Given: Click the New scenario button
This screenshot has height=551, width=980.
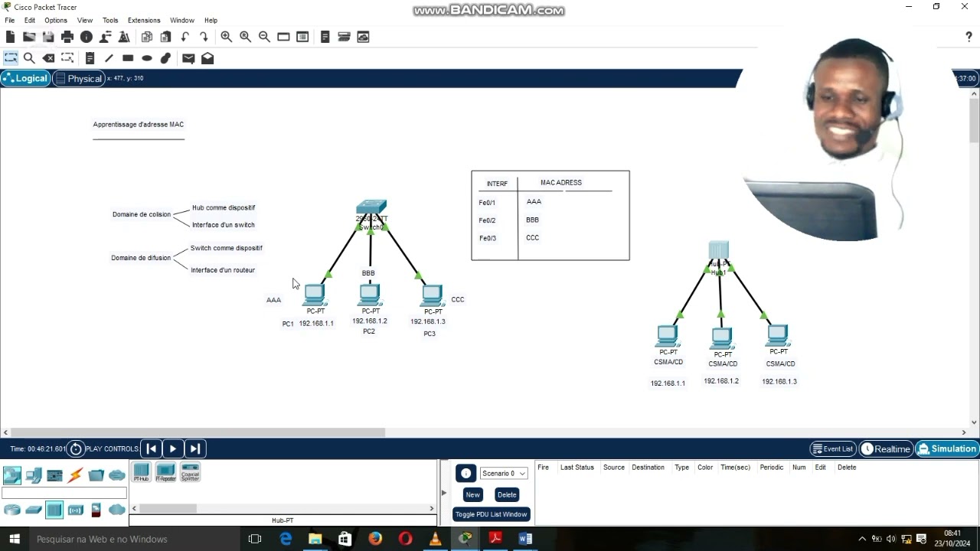Looking at the screenshot, I should [473, 494].
